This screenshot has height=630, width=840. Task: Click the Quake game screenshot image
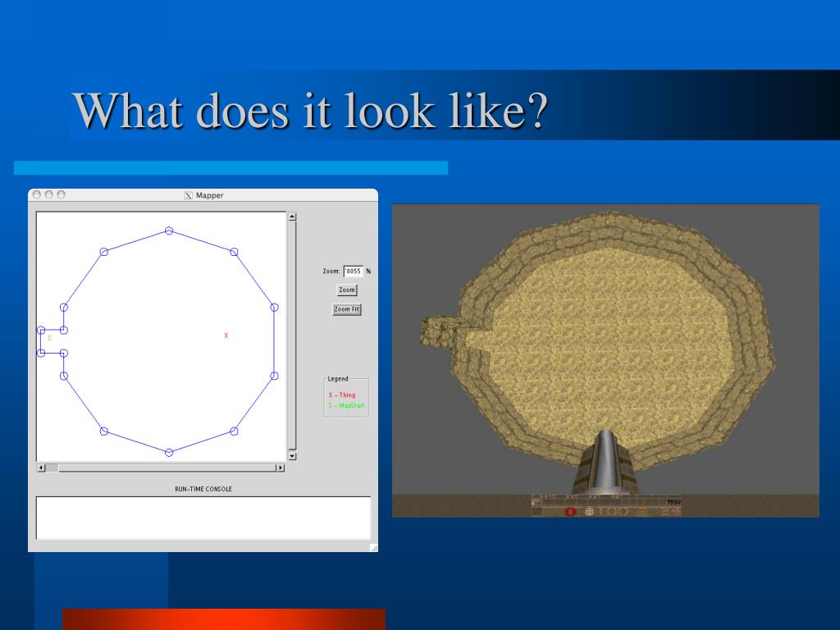[605, 361]
